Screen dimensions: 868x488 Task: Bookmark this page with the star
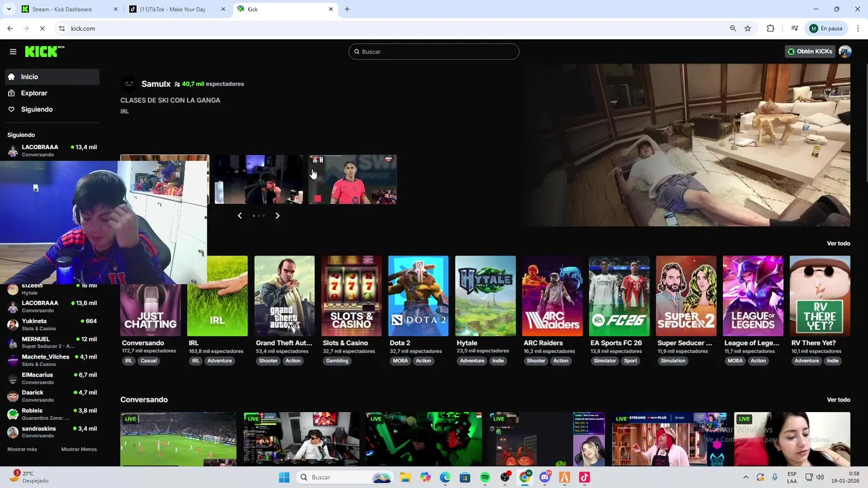748,28
